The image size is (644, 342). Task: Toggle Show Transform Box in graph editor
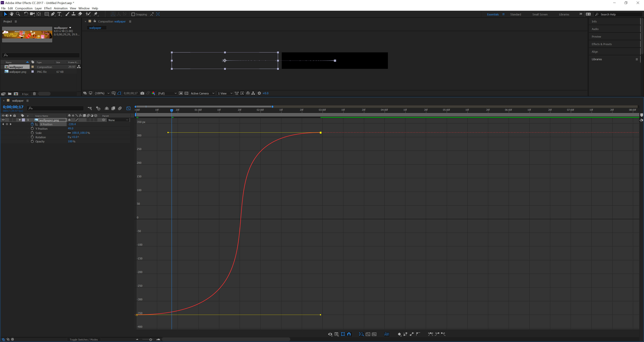pyautogui.click(x=343, y=334)
